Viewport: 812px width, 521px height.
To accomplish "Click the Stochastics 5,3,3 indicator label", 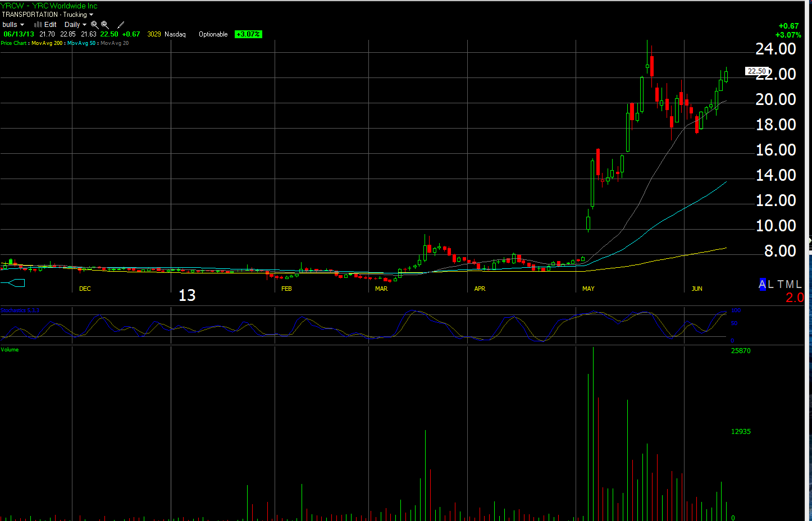I will pos(20,310).
